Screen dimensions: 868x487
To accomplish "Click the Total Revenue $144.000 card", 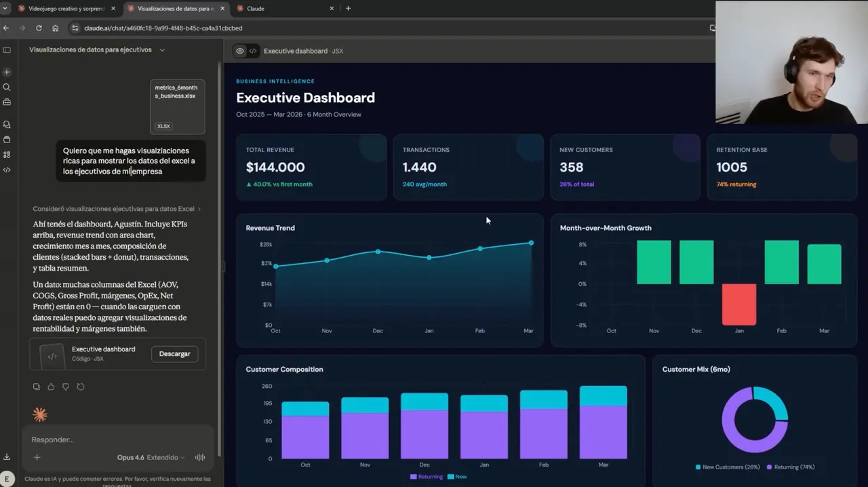I will [x=311, y=167].
